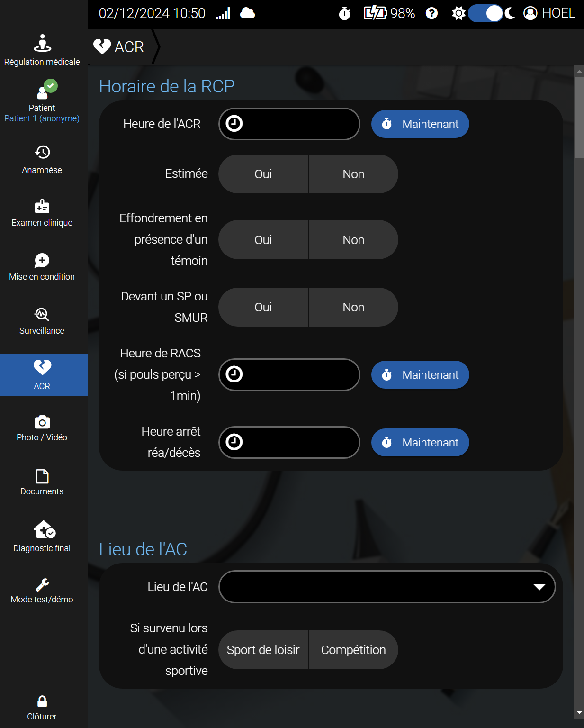Click the Heure de RACS time input
Image resolution: width=584 pixels, height=728 pixels.
point(289,374)
